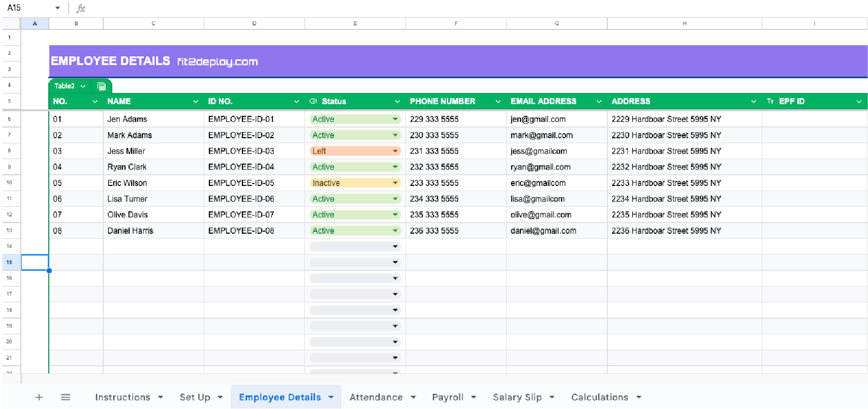
Task: Select the daniel@gmail.com email cell
Action: point(557,231)
